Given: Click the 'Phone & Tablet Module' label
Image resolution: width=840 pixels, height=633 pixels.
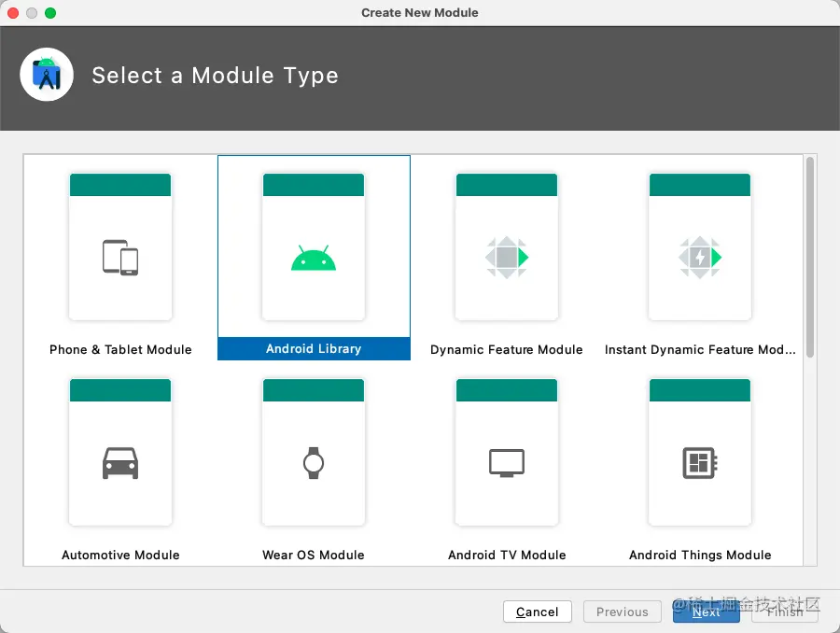Looking at the screenshot, I should 120,349.
